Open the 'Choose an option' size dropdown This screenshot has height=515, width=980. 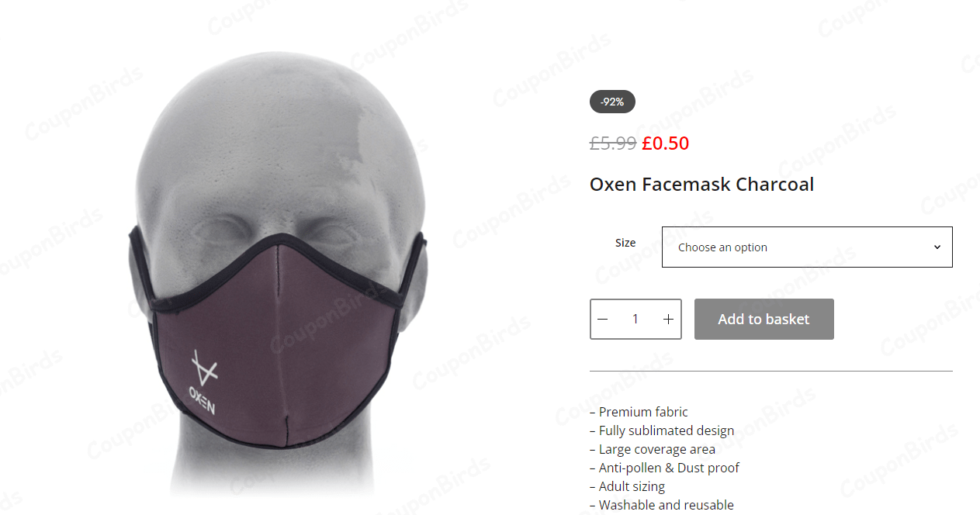pos(807,247)
